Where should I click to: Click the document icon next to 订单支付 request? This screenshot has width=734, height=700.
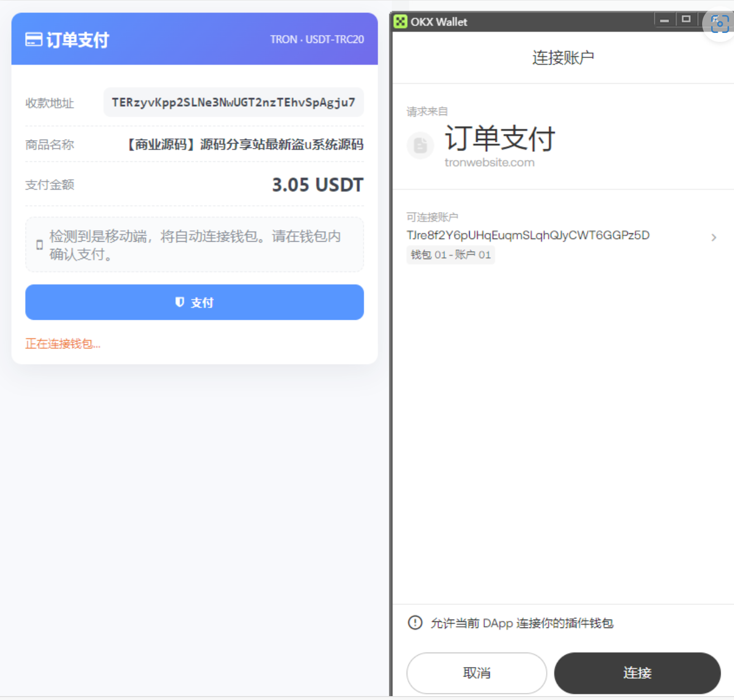pos(421,146)
